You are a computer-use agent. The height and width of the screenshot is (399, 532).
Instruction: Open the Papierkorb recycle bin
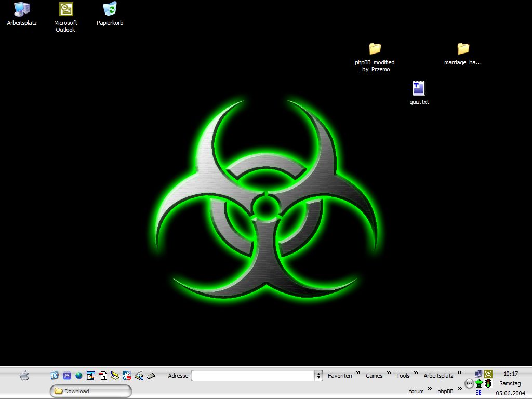pos(110,9)
